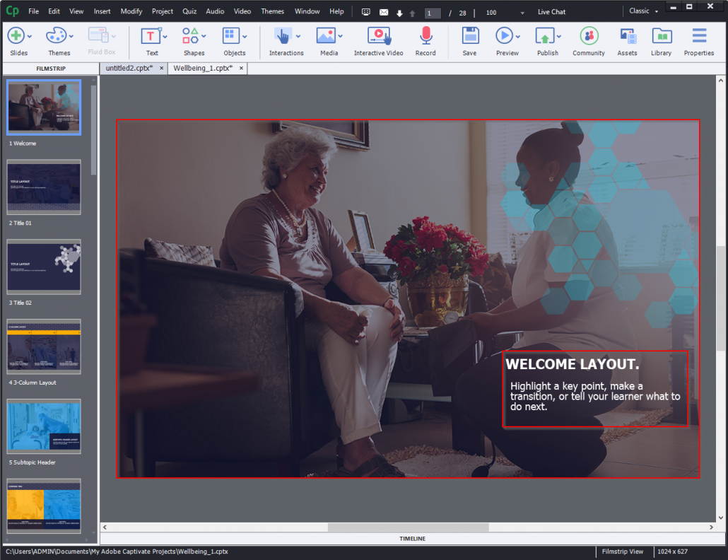Open the Modify menu
728x560 pixels.
pos(131,11)
